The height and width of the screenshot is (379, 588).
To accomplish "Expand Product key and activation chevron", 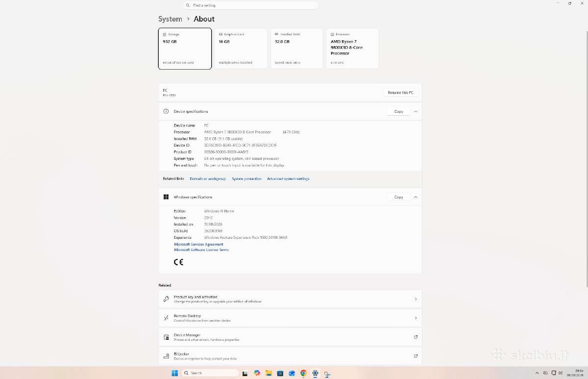I will point(416,299).
